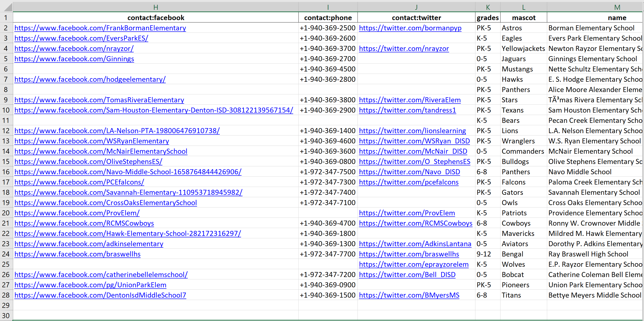Open the twitter.com/nrayzor link
644x321 pixels.
coord(404,49)
